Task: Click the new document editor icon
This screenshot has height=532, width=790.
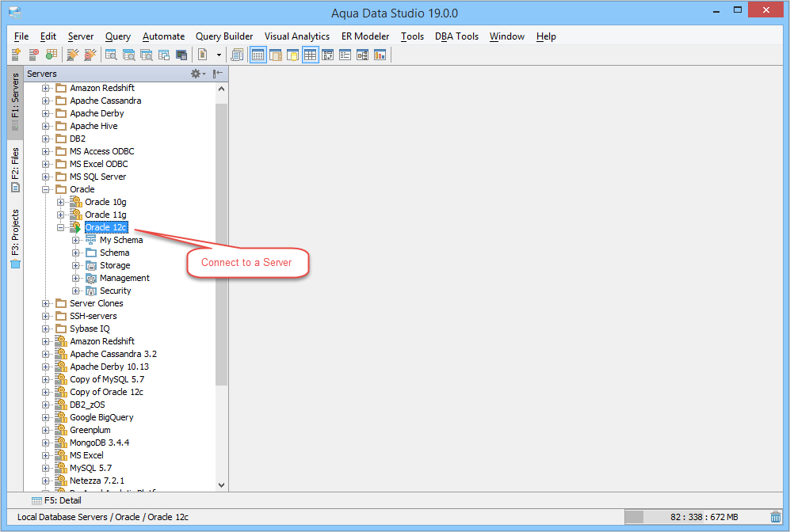Action: (x=203, y=55)
